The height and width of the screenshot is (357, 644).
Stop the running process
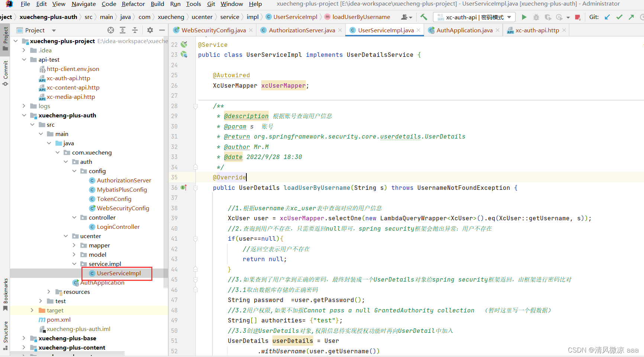tap(578, 17)
